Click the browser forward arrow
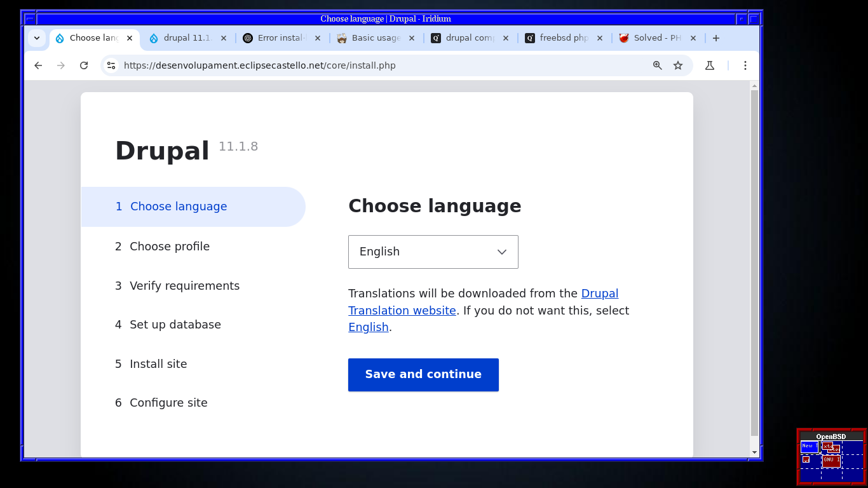Viewport: 868px width, 488px height. (x=61, y=65)
